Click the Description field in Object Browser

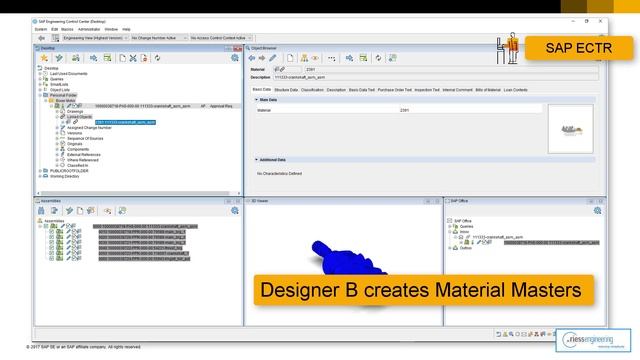click(436, 77)
